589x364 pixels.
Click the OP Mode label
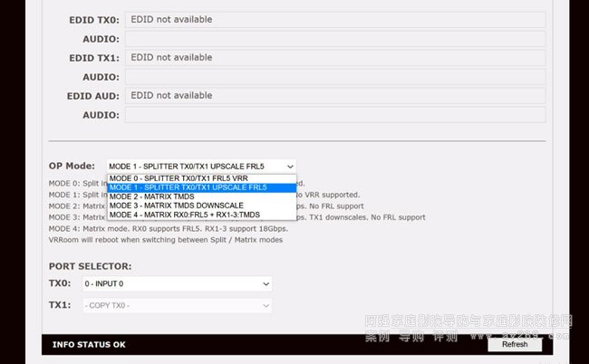(72, 167)
